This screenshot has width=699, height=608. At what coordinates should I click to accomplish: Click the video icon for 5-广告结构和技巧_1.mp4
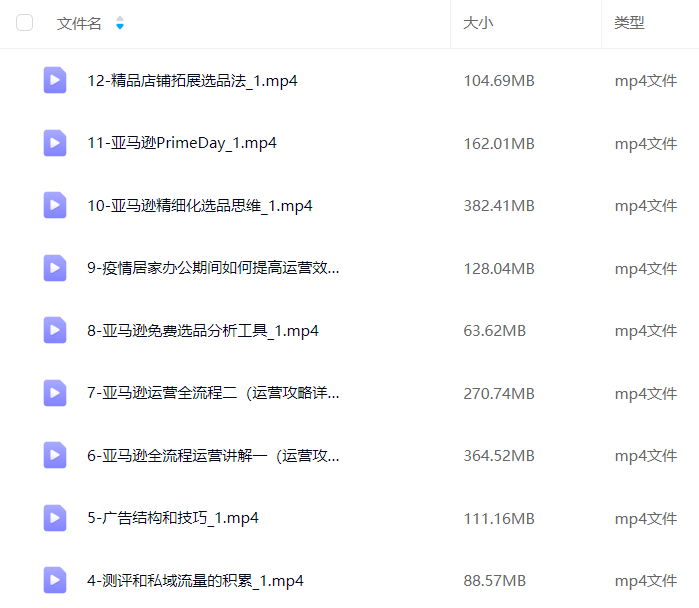(x=55, y=518)
